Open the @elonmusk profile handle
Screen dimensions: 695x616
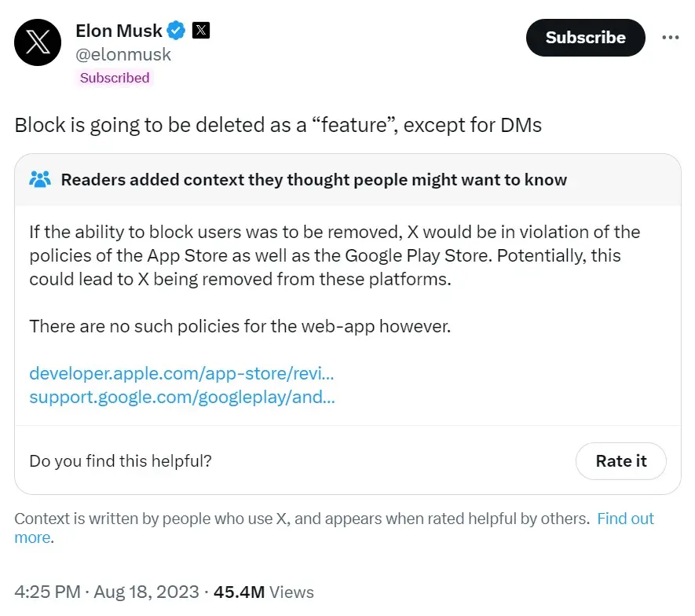tap(123, 54)
